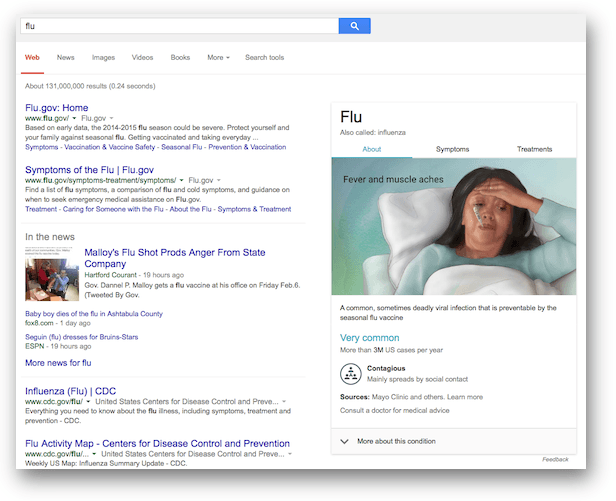
Task: Open dropdown arrow next to symptoms-treatment URL
Action: tap(182, 180)
